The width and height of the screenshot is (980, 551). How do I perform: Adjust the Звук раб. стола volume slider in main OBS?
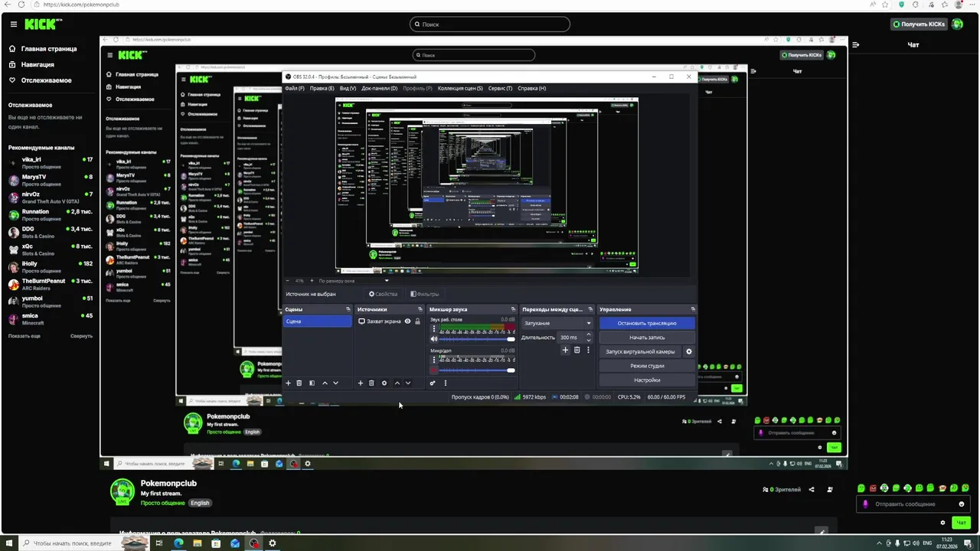(x=476, y=339)
